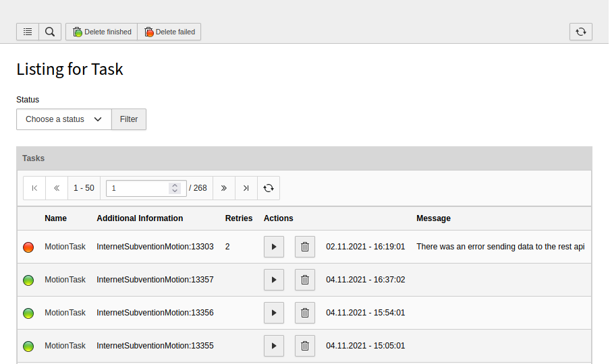Click the Retries column header

point(239,218)
